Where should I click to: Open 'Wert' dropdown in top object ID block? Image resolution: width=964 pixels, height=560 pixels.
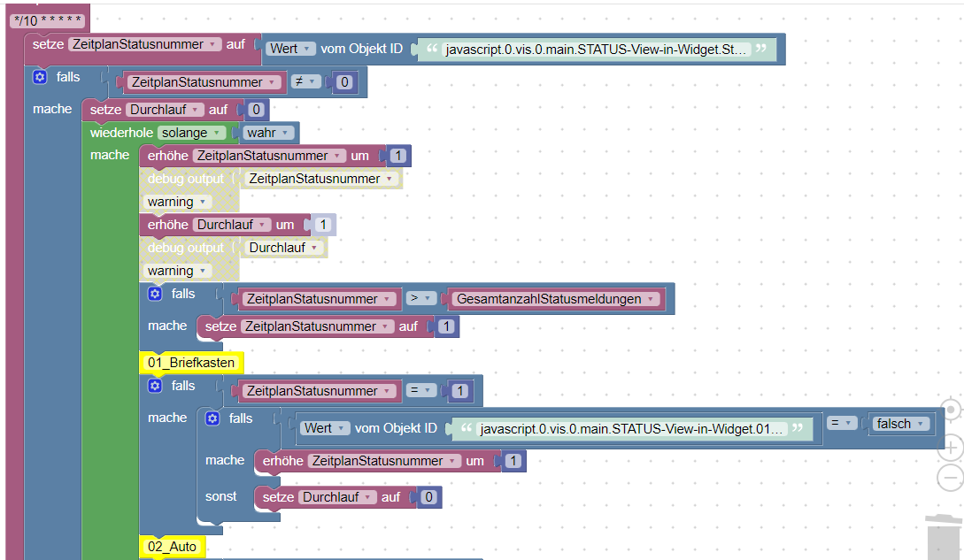pyautogui.click(x=289, y=49)
